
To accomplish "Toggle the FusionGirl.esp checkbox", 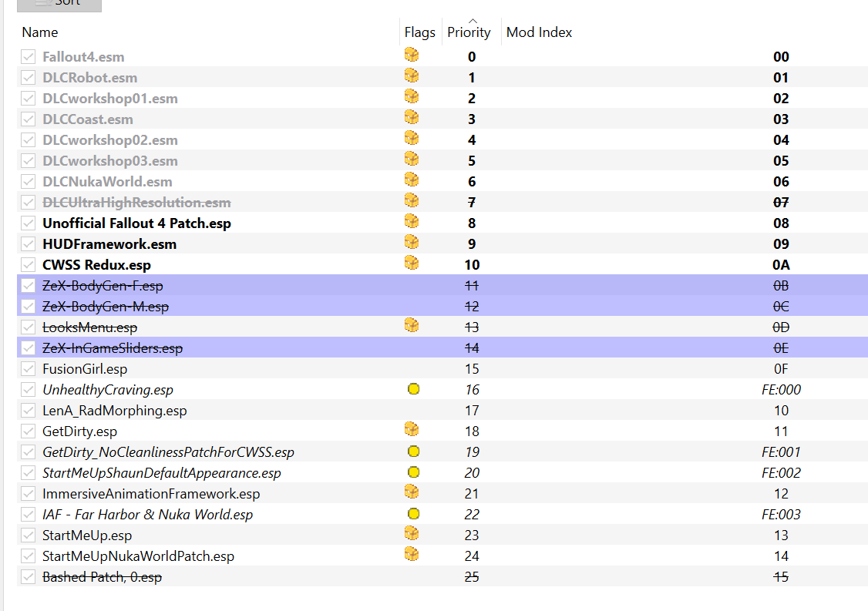I will click(x=29, y=368).
